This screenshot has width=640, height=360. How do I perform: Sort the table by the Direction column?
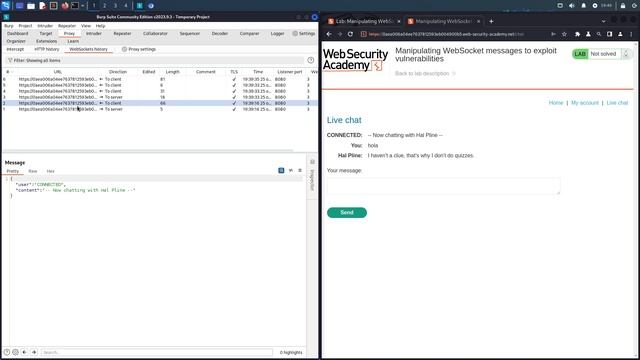pos(118,72)
